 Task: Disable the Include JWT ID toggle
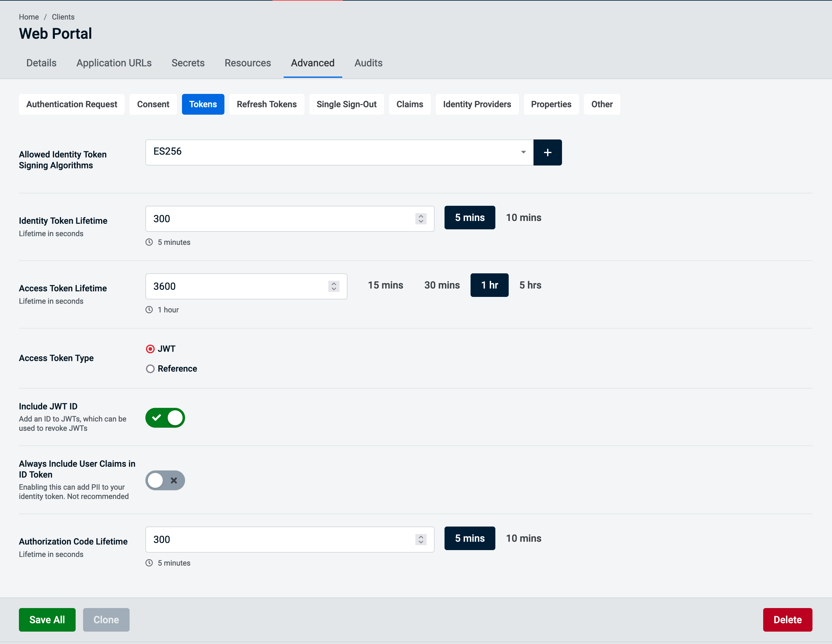(165, 418)
